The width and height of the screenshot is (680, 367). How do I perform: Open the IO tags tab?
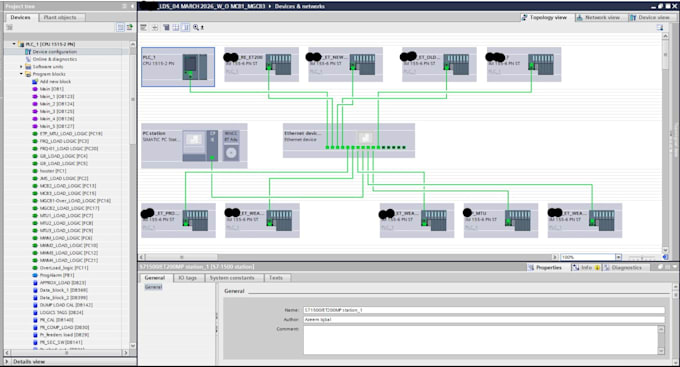click(187, 278)
